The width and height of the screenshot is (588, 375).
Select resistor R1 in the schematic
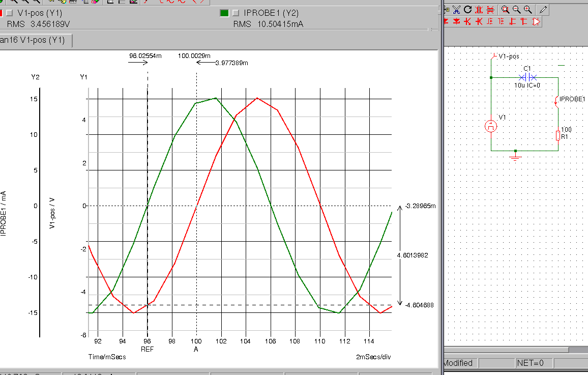pyautogui.click(x=558, y=135)
